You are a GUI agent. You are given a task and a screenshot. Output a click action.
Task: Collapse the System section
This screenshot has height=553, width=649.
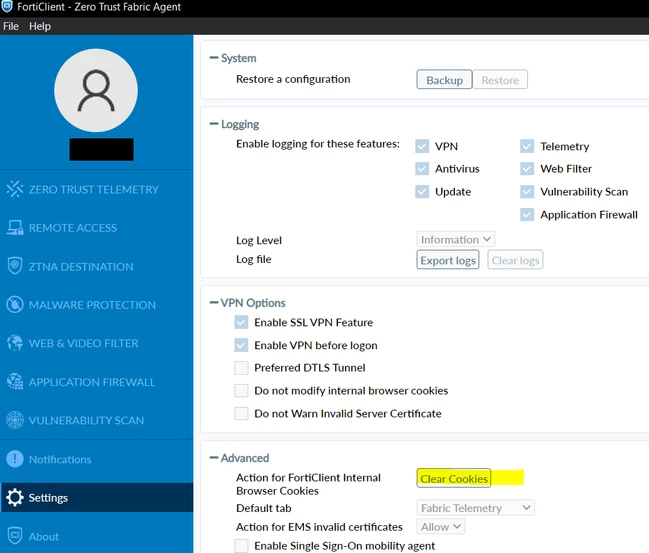[214, 58]
